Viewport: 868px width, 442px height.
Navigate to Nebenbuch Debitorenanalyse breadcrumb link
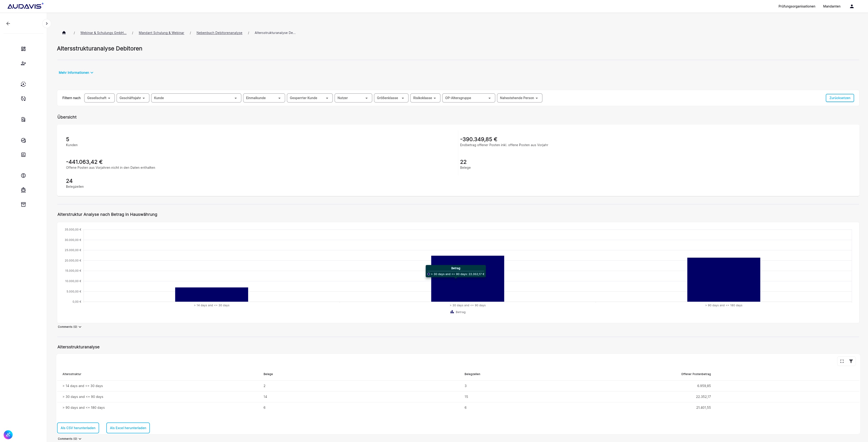[219, 33]
